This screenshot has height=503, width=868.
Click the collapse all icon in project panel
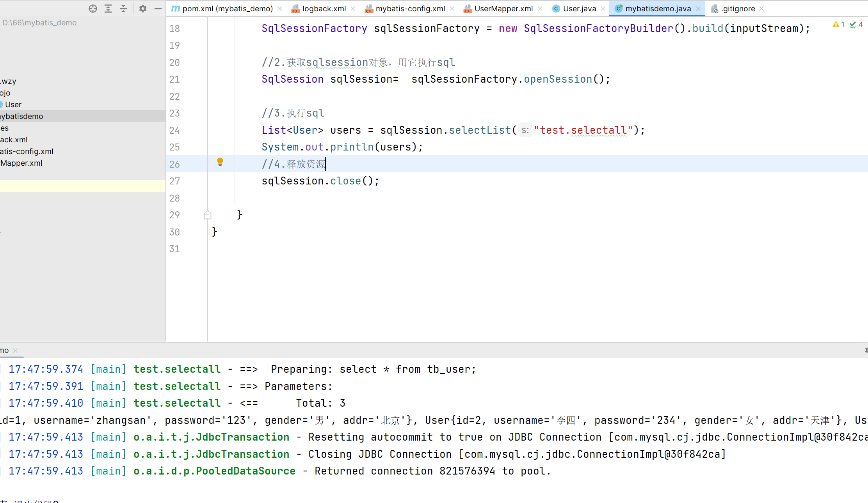(123, 9)
